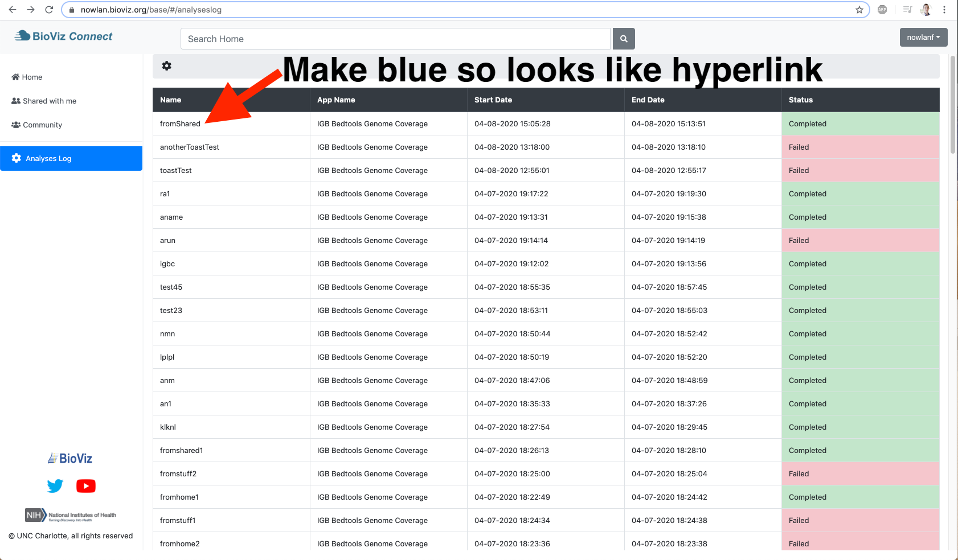The height and width of the screenshot is (560, 958).
Task: Click the BioViz logo link in sidebar
Action: 70,459
